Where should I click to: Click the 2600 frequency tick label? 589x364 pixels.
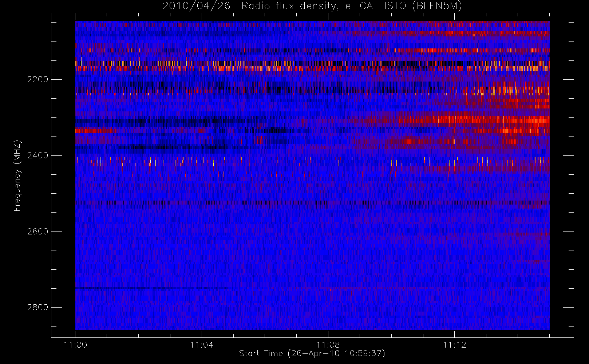(x=37, y=232)
